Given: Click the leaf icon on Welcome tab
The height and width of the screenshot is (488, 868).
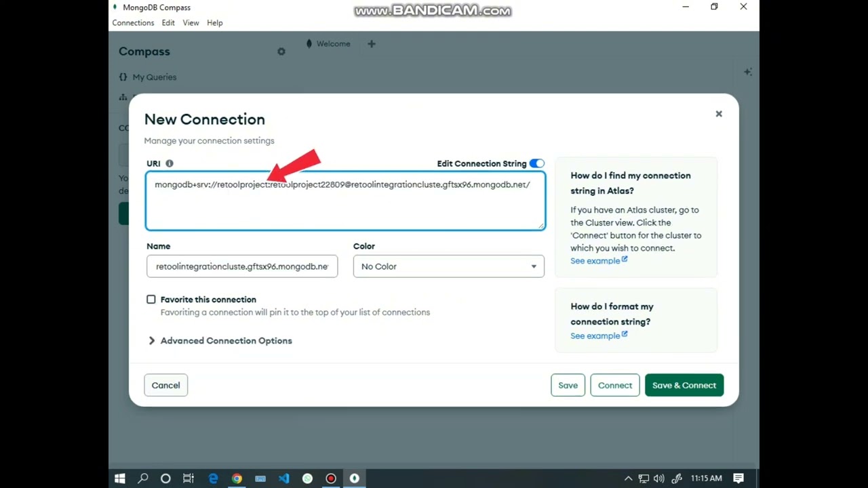Looking at the screenshot, I should pyautogui.click(x=309, y=44).
